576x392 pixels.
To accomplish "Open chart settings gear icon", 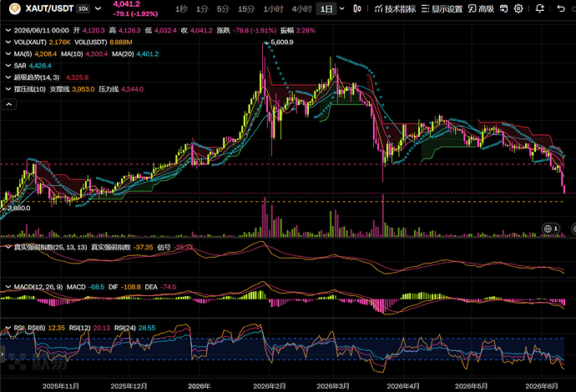I will [x=518, y=8].
